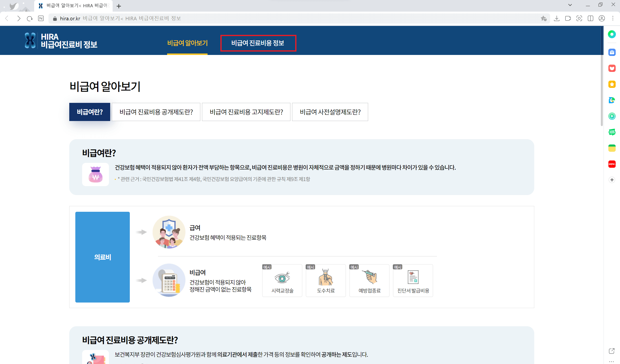Start a download via the toolbar download icon
The image size is (620, 364).
[x=557, y=18]
